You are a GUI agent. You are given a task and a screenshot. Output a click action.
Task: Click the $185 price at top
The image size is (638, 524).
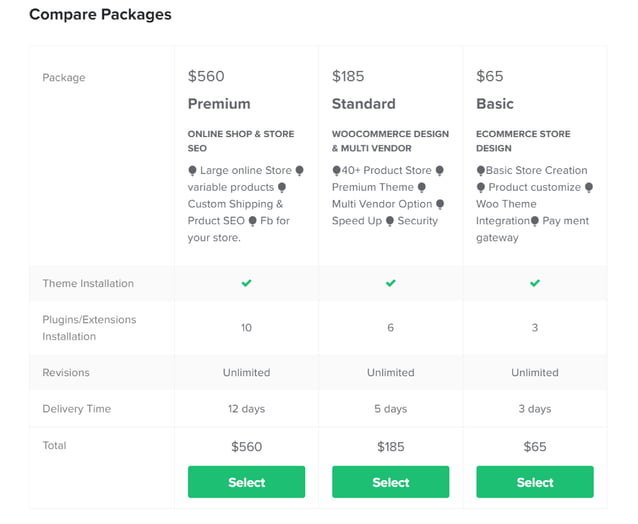pyautogui.click(x=350, y=76)
